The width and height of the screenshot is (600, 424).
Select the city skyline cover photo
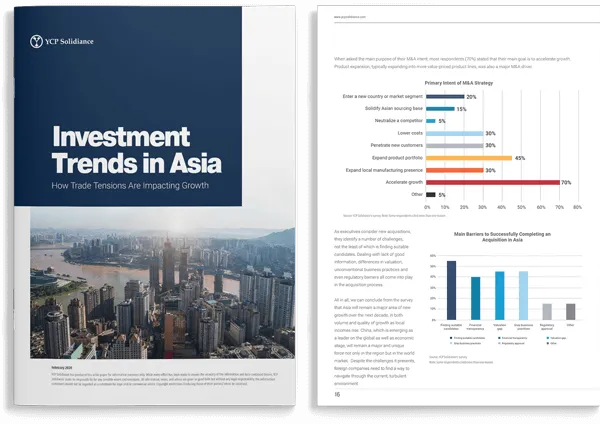point(163,283)
